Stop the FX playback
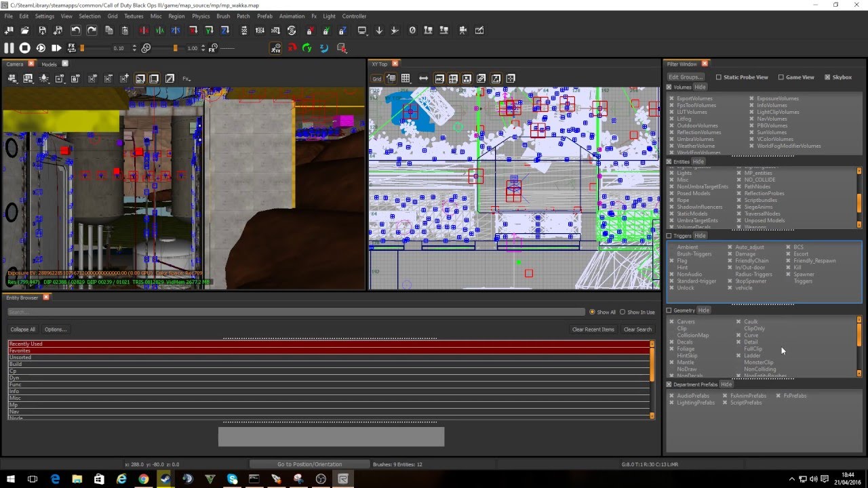This screenshot has width=868, height=488. pos(25,48)
